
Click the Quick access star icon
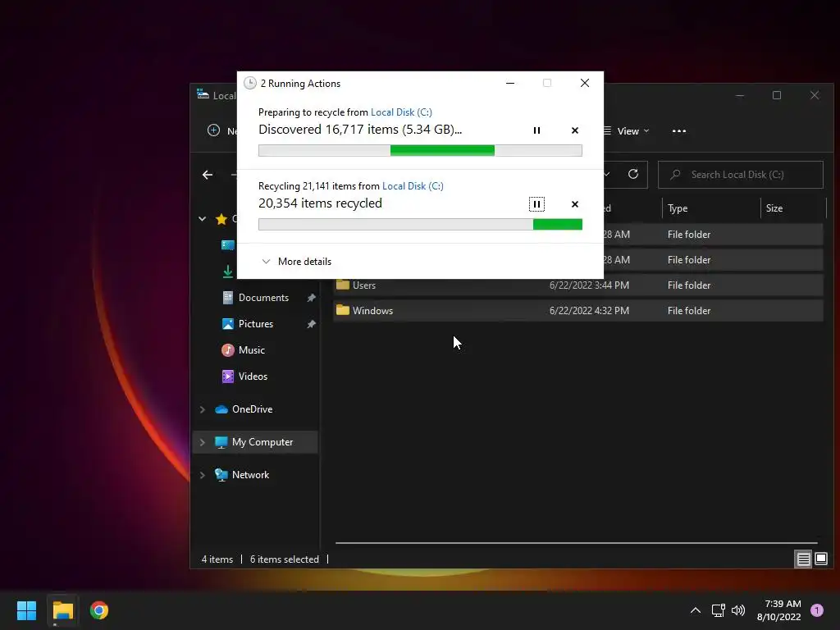click(221, 218)
